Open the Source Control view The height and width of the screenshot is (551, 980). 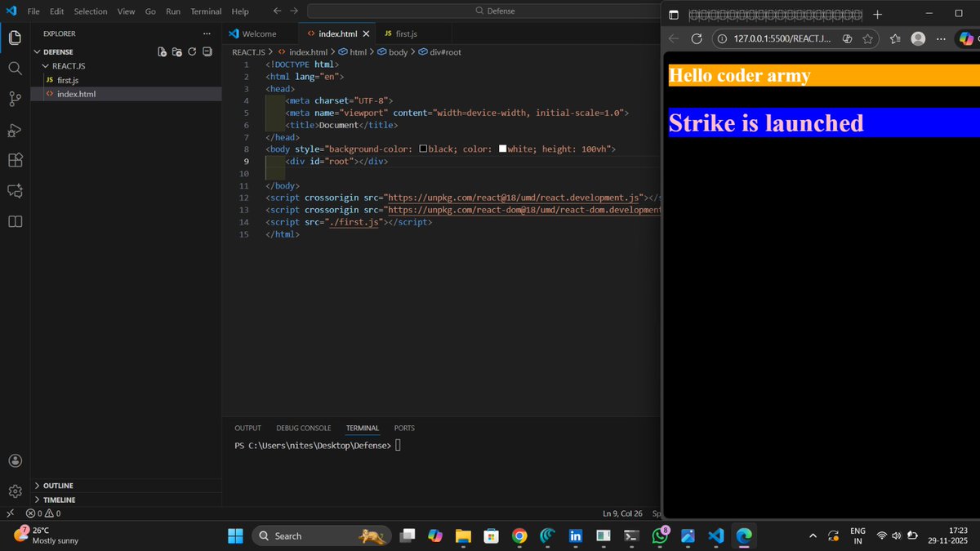(x=15, y=99)
